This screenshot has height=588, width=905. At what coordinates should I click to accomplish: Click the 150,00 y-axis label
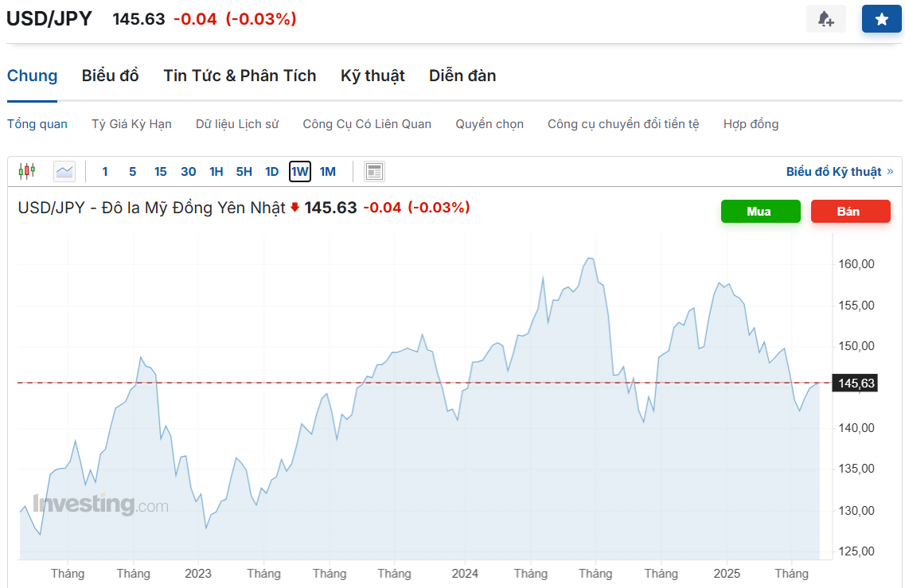856,346
